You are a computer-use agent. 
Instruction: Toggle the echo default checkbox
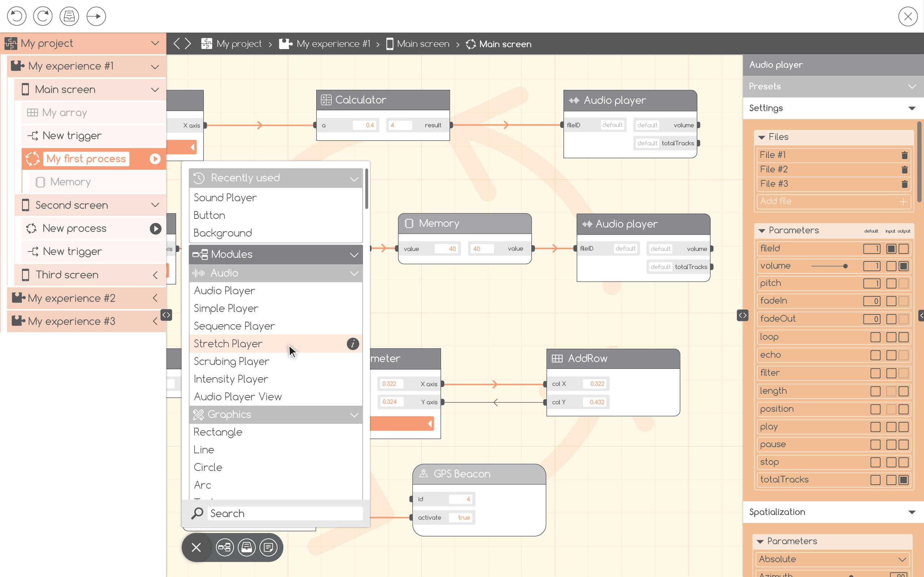click(875, 355)
